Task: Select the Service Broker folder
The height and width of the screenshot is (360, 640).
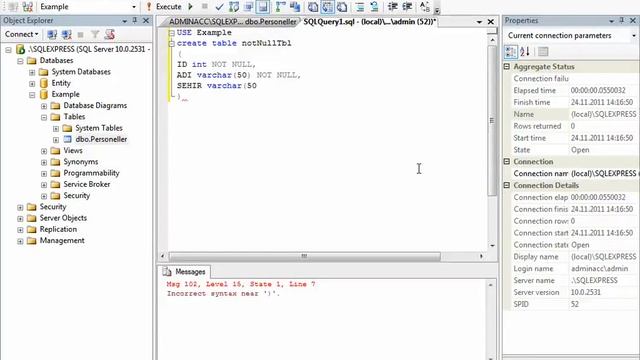Action: (87, 184)
